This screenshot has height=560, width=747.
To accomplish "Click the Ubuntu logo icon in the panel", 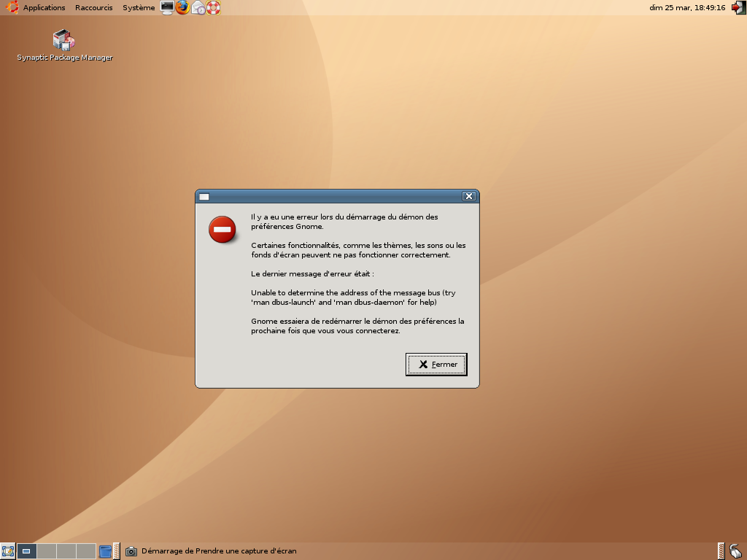I will tap(12, 7).
